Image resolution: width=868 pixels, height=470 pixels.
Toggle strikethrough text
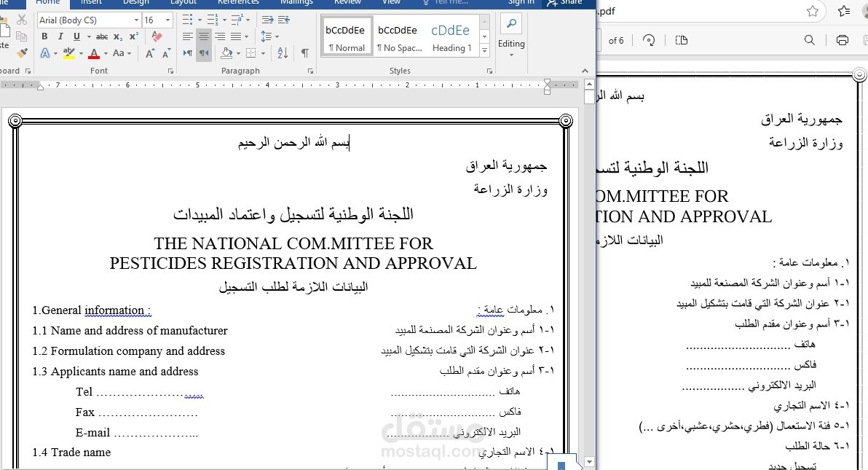click(x=102, y=36)
